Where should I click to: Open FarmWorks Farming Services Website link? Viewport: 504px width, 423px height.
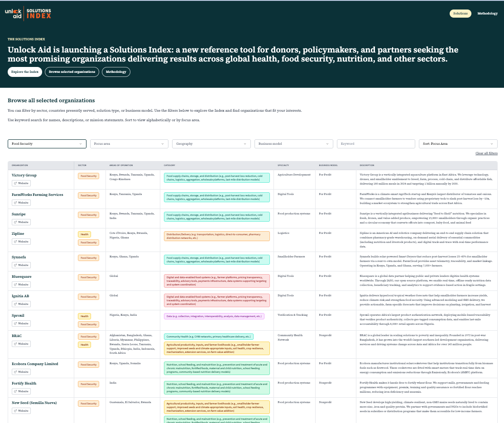pos(21,203)
